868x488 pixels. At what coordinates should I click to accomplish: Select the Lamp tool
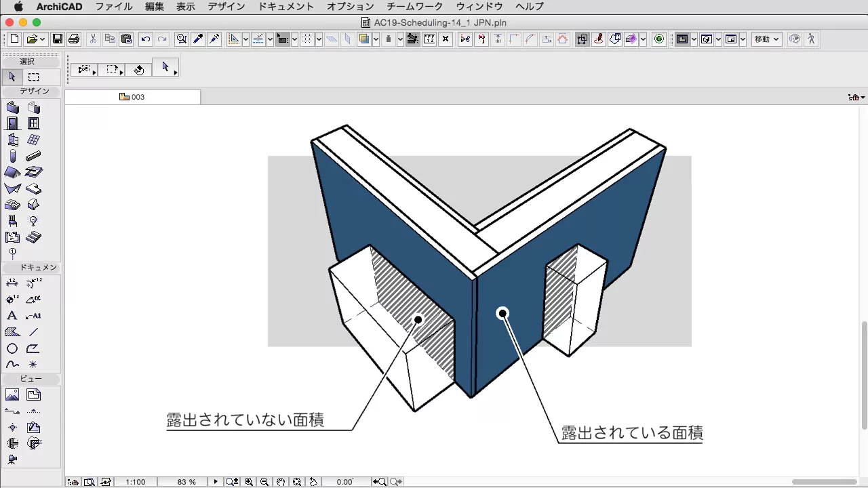click(33, 221)
